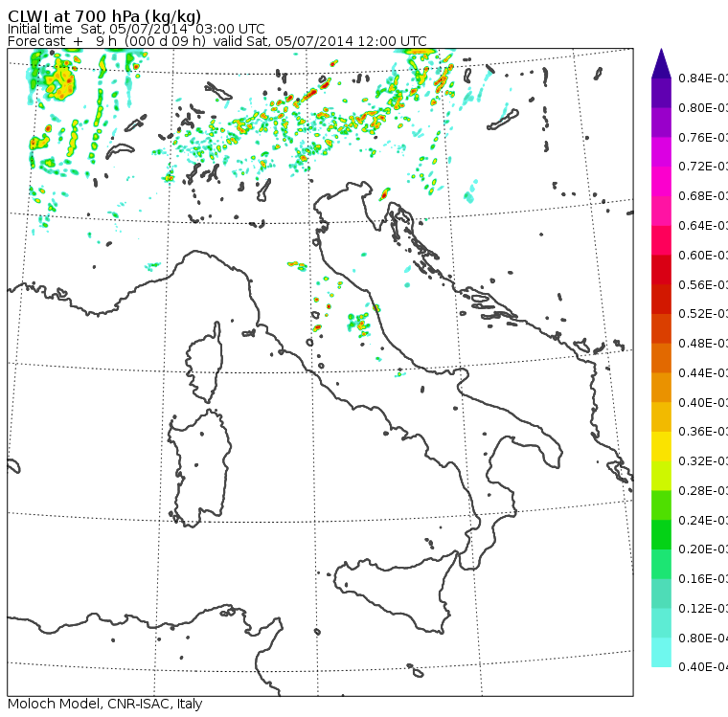Select the teal swatch between 0.12E-03 and 0.16E-03
The width and height of the screenshot is (728, 717).
pos(661,594)
